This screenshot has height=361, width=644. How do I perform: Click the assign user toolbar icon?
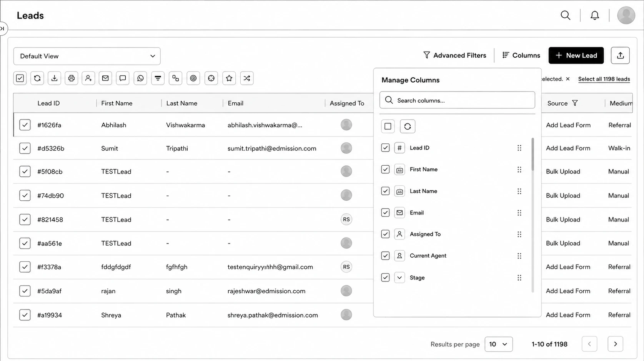(88, 78)
